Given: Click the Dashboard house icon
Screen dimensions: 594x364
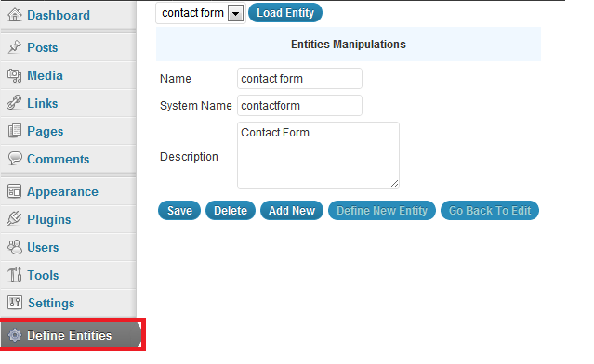Looking at the screenshot, I should (x=15, y=15).
